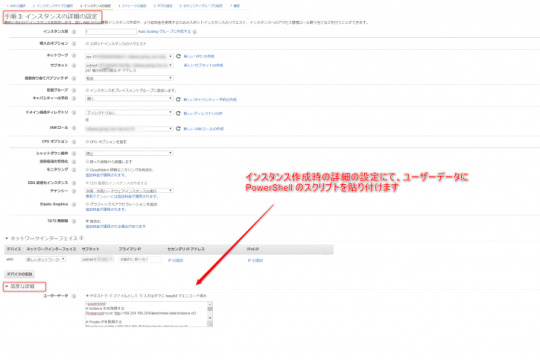Open the eth0 network interface dropdown

[45, 259]
